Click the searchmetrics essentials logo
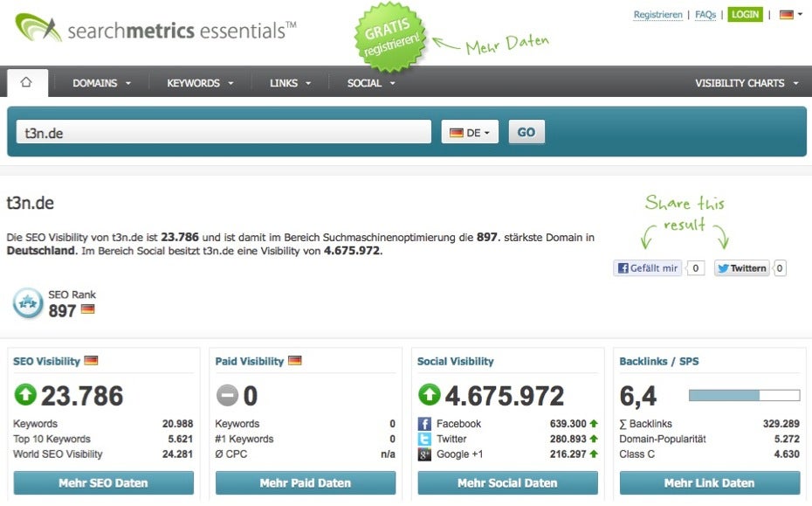The width and height of the screenshot is (812, 506). [x=155, y=29]
